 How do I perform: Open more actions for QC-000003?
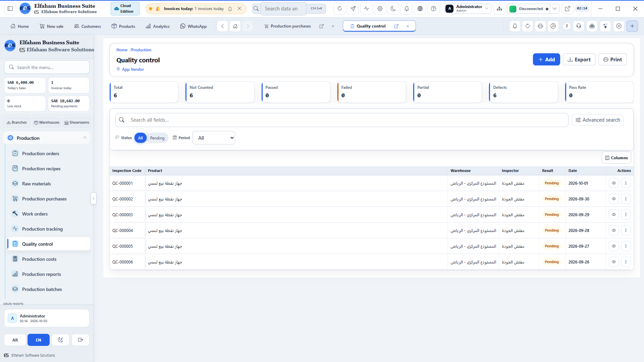tap(626, 215)
